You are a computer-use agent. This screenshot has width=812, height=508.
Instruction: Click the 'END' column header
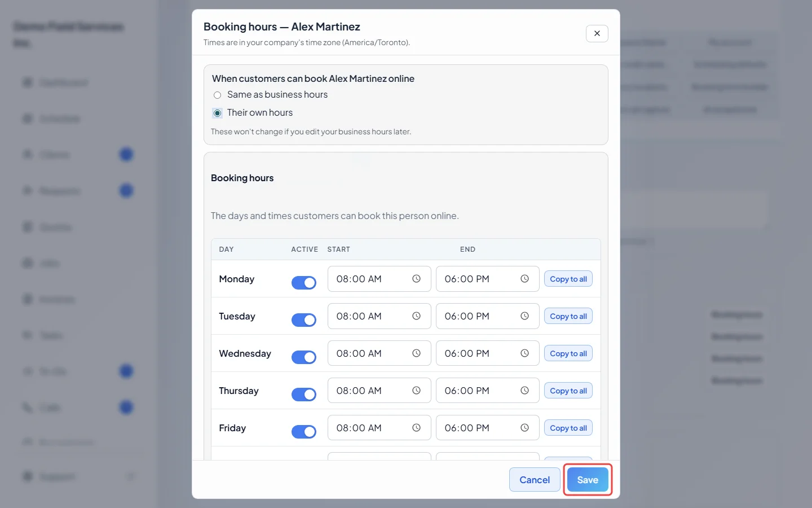[x=468, y=249]
